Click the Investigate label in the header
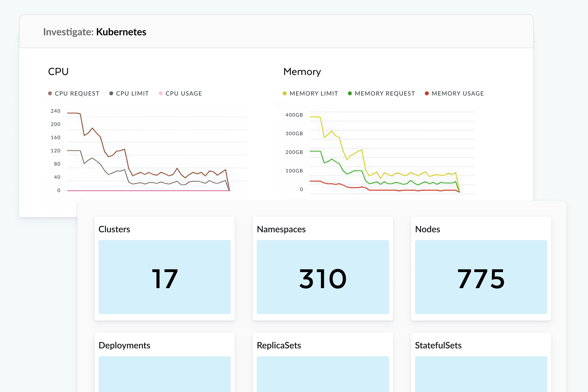Image resolution: width=588 pixels, height=392 pixels. pos(68,32)
